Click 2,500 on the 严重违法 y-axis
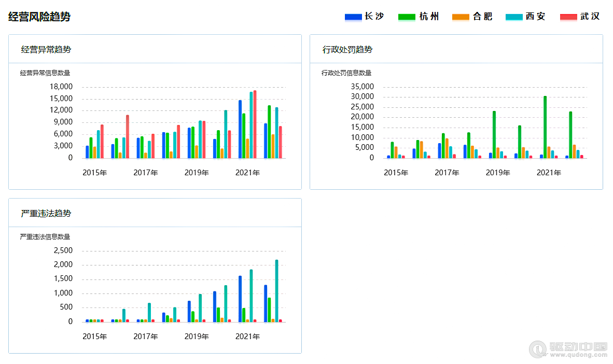The height and width of the screenshot is (364, 613). click(x=63, y=250)
